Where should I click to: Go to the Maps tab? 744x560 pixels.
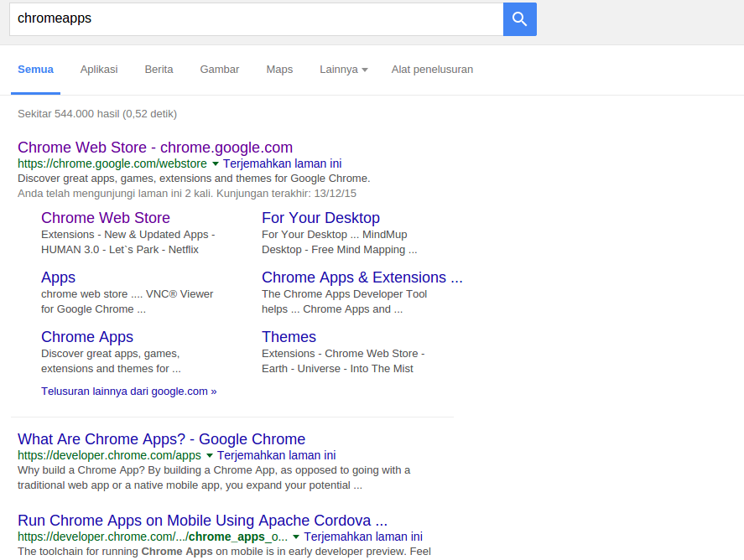tap(279, 70)
